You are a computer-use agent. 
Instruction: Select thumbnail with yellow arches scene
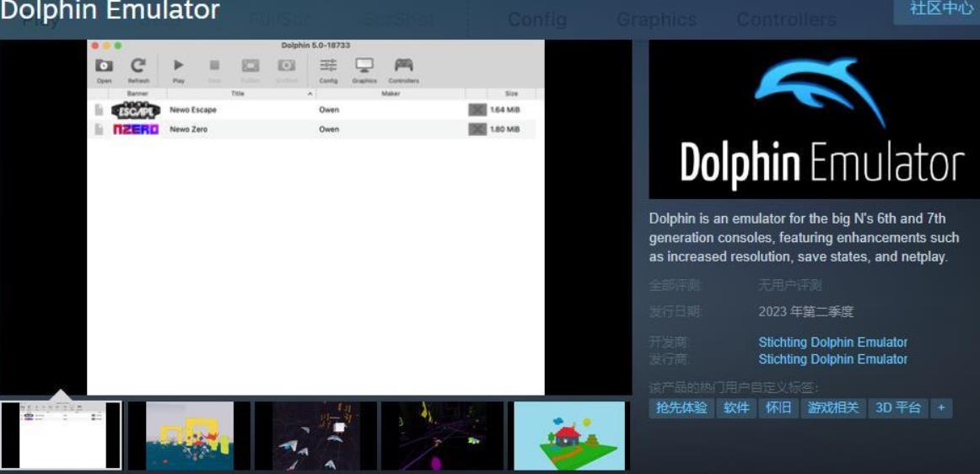tap(190, 435)
